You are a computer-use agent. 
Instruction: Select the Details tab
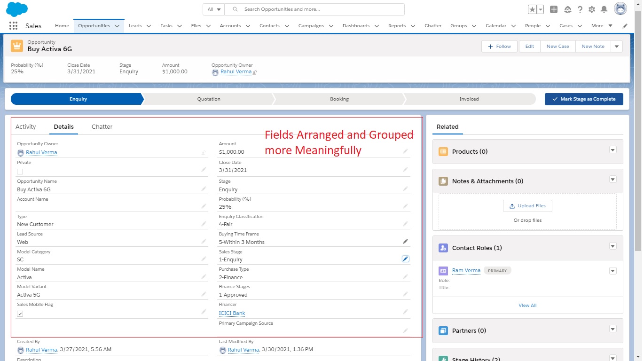click(63, 126)
